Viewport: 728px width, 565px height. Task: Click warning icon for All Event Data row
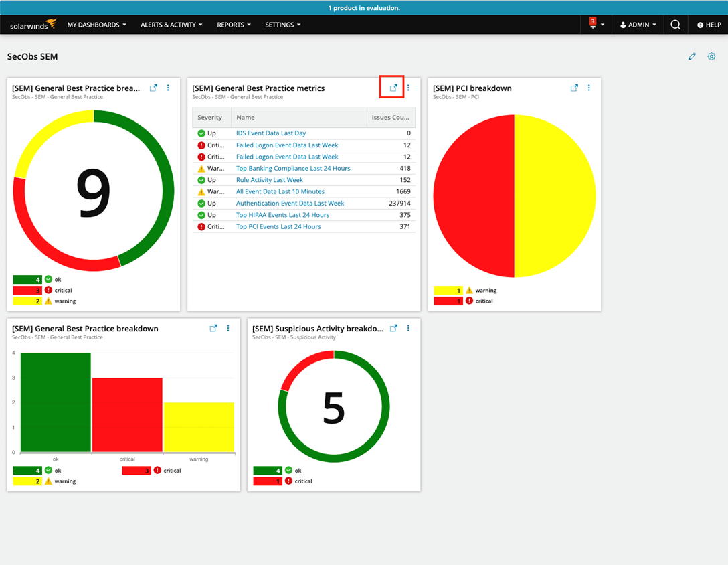[201, 191]
